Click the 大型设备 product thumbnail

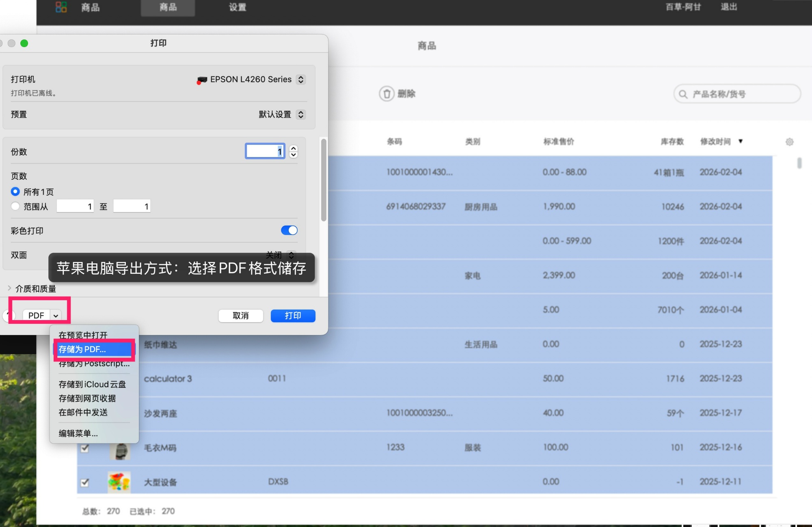coord(119,482)
